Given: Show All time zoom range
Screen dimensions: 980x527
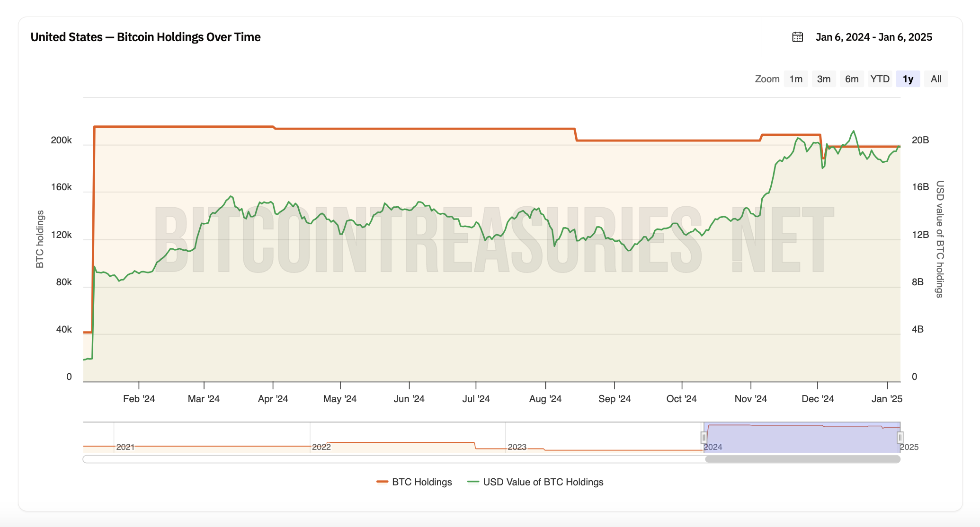Looking at the screenshot, I should [x=935, y=79].
